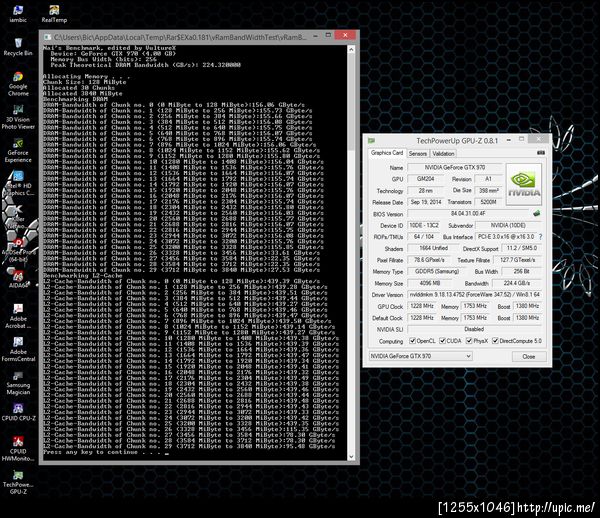Screen dimensions: 600x518
Task: Click the GPU field showing GM204
Action: [426, 179]
